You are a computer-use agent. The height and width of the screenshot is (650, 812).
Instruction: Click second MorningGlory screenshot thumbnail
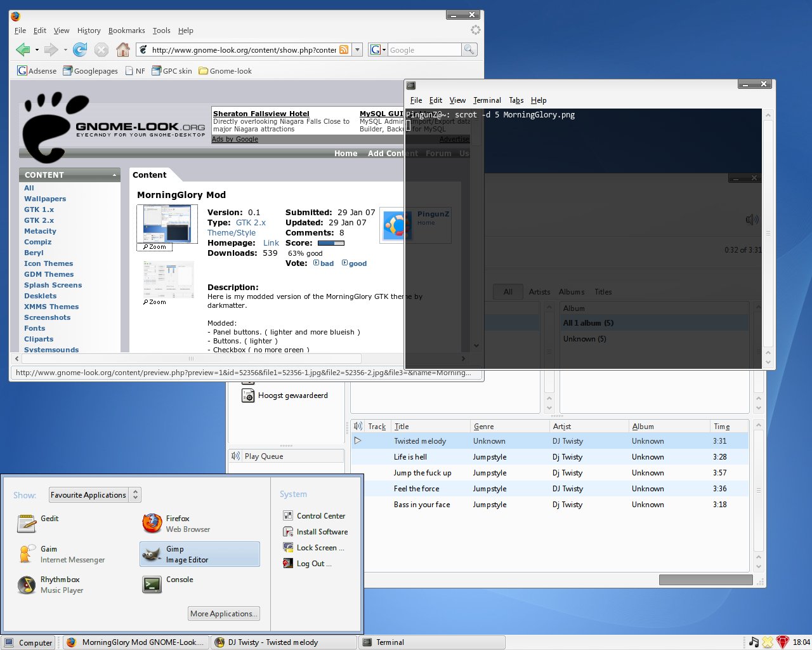click(168, 280)
